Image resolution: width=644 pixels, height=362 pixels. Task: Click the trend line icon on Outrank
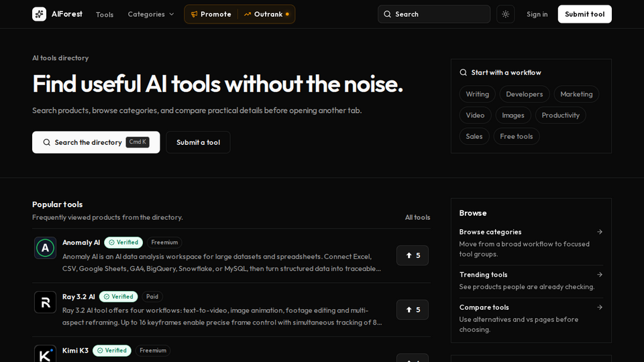248,14
